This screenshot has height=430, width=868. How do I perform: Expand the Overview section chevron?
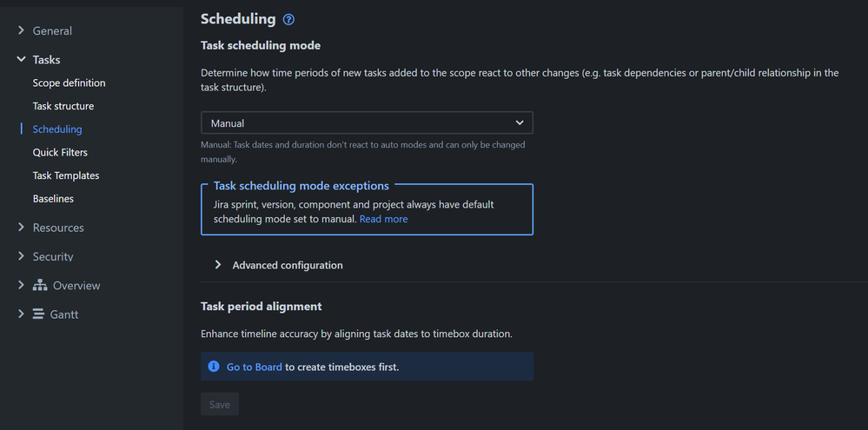[x=22, y=285]
